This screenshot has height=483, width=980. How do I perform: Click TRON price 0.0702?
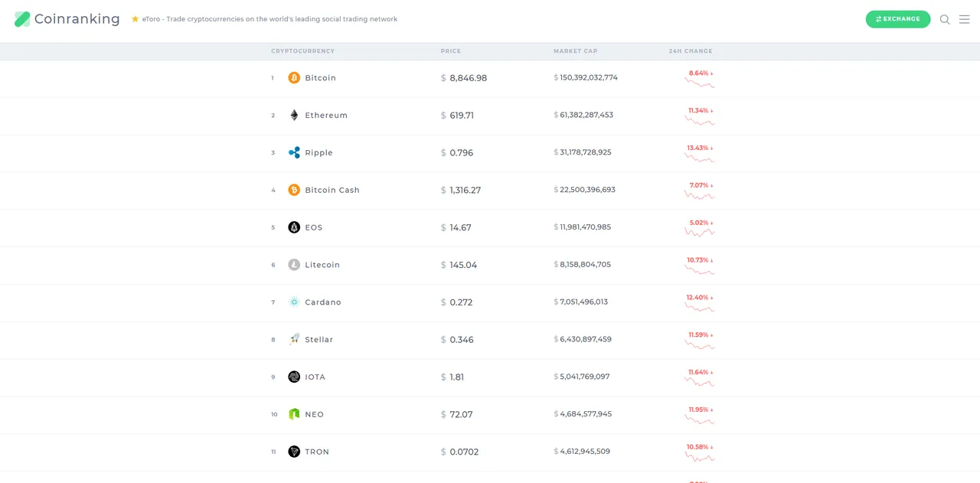click(464, 452)
